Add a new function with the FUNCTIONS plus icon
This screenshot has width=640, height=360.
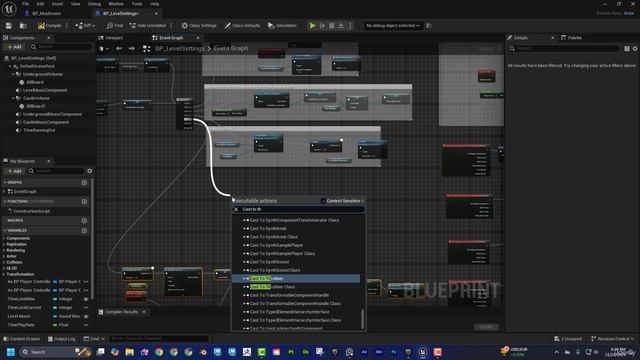tap(84, 202)
